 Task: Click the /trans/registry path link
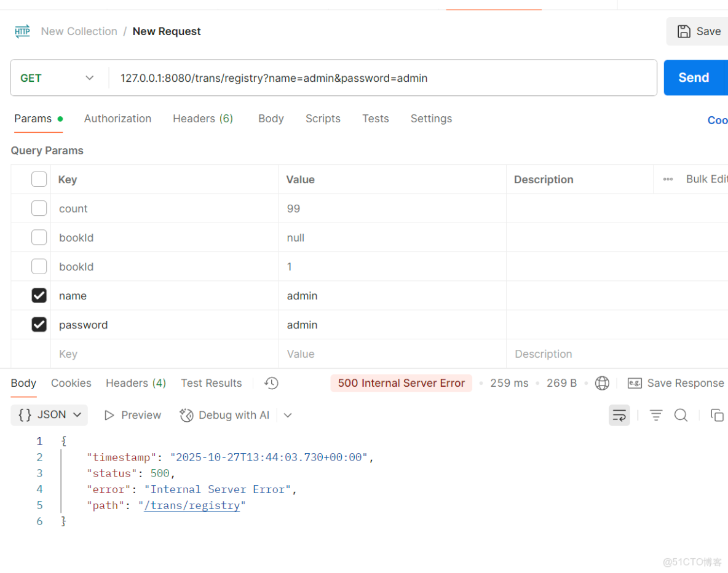(x=192, y=505)
